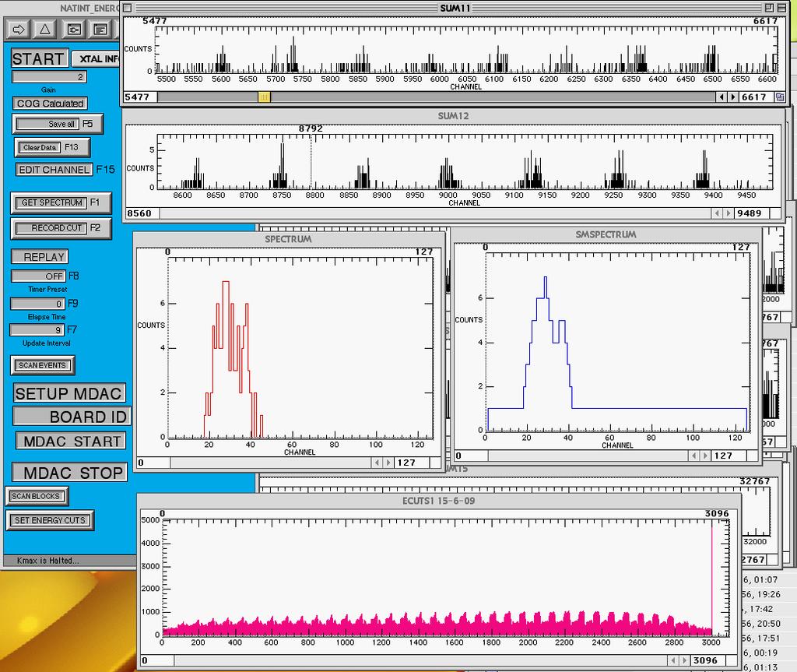The width and height of the screenshot is (797, 672).
Task: Click the MDAC START button
Action: (x=71, y=441)
